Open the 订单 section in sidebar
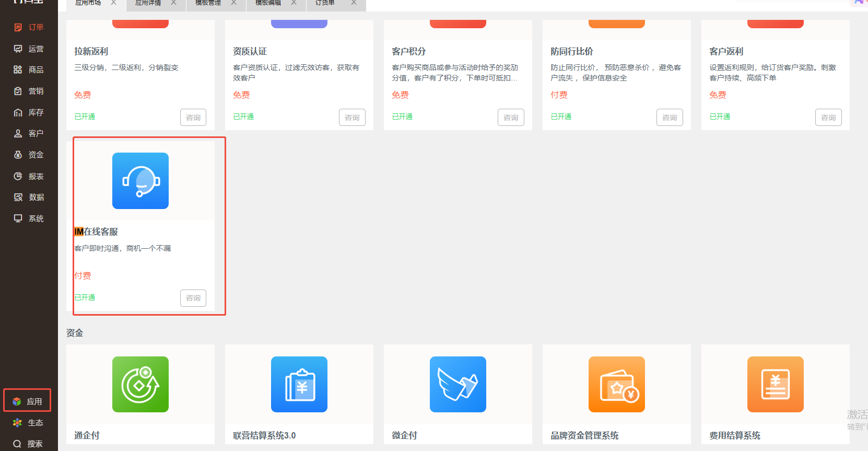 coord(29,27)
